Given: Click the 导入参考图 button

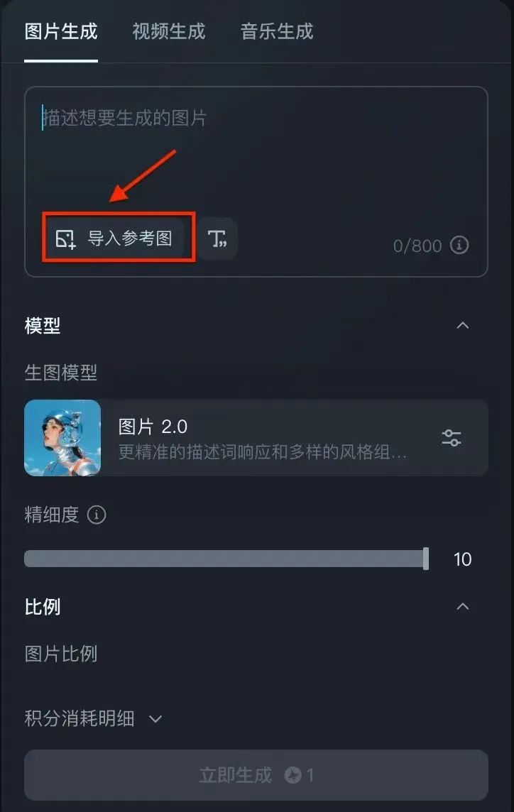Looking at the screenshot, I should click(119, 238).
